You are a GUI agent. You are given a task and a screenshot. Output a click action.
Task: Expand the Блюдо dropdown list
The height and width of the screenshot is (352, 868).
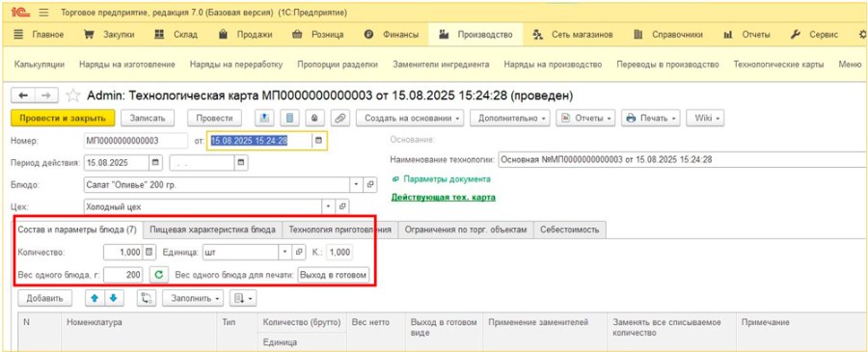[357, 185]
